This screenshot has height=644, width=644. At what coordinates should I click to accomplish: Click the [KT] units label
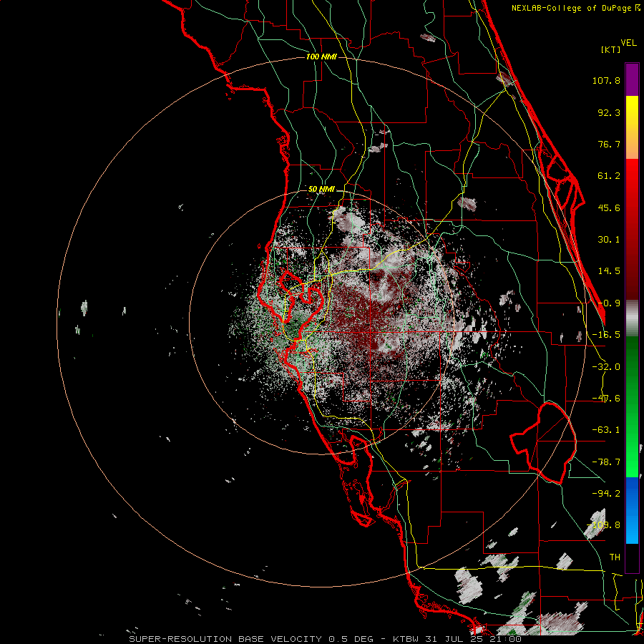point(611,49)
